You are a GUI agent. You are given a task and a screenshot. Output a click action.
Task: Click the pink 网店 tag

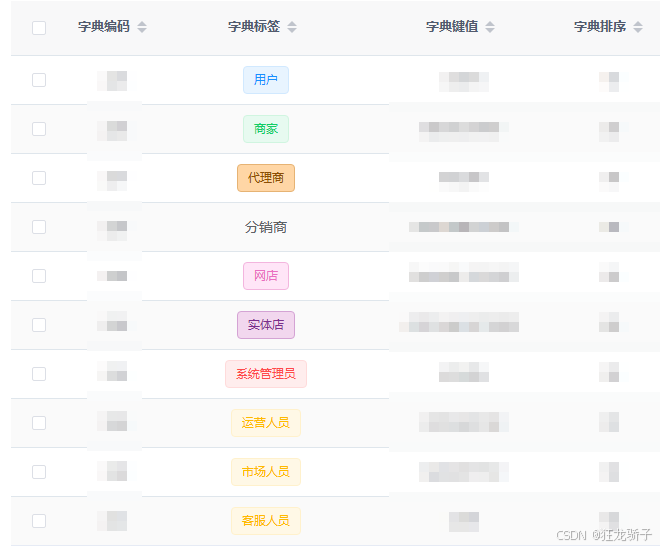[266, 276]
